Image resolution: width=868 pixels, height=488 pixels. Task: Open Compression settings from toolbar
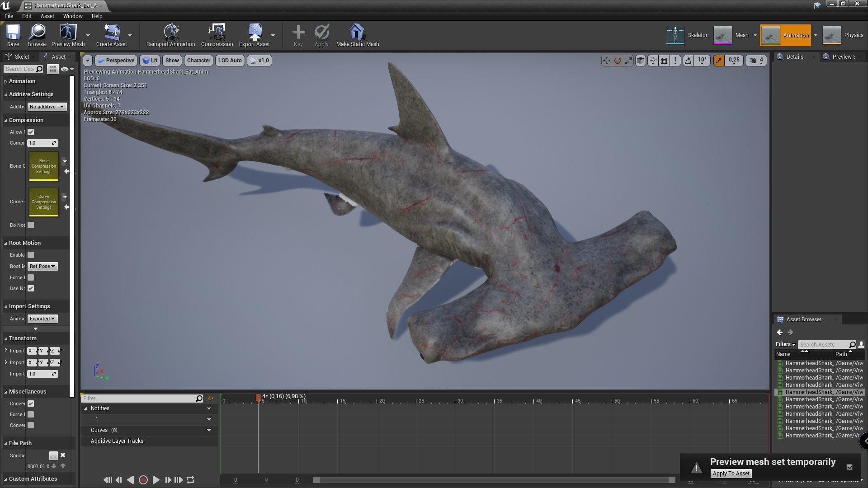(x=217, y=35)
